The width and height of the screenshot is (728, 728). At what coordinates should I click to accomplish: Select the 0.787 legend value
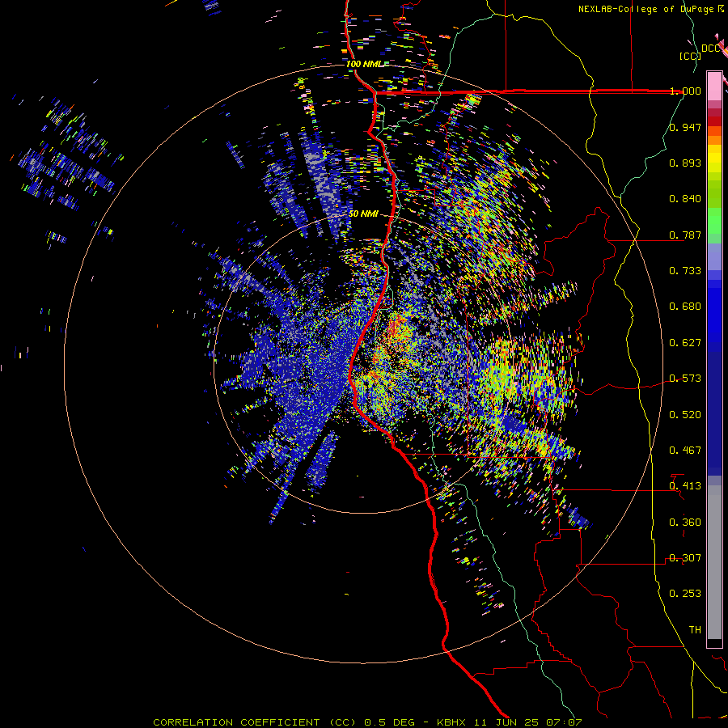(x=685, y=235)
